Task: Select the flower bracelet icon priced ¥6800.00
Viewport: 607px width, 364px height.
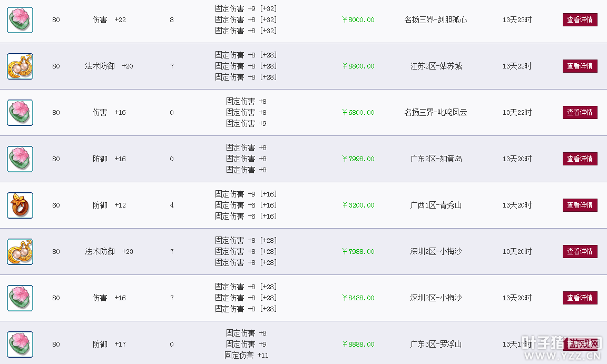Action: pos(20,113)
